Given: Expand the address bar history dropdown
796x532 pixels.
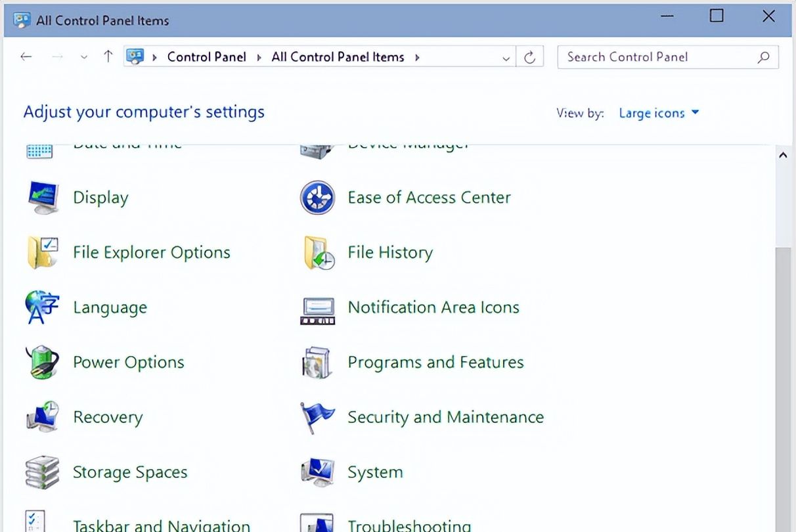Looking at the screenshot, I should pos(506,58).
